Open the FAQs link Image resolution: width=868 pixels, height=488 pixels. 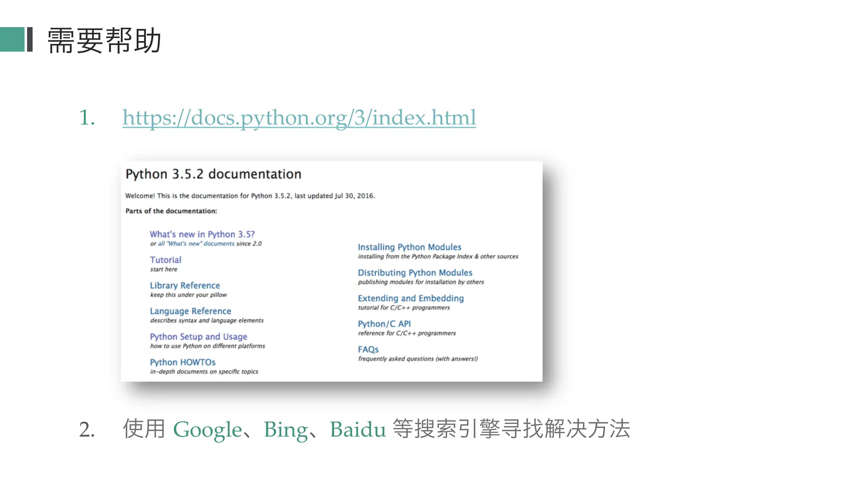[368, 349]
